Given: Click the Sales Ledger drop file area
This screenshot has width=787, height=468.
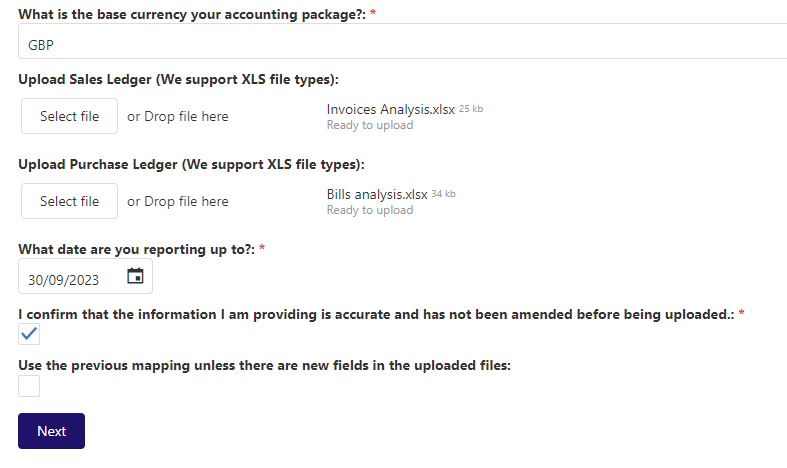Looking at the screenshot, I should [x=178, y=116].
